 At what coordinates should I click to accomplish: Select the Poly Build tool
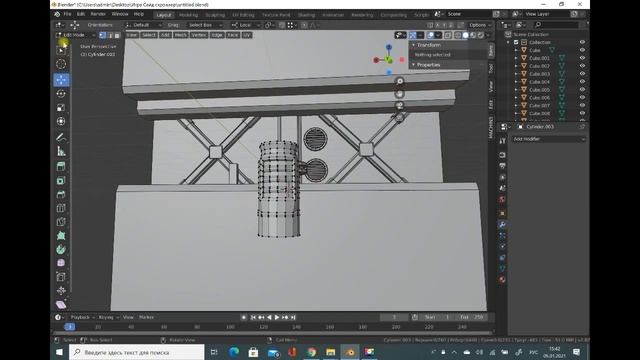[x=61, y=236]
